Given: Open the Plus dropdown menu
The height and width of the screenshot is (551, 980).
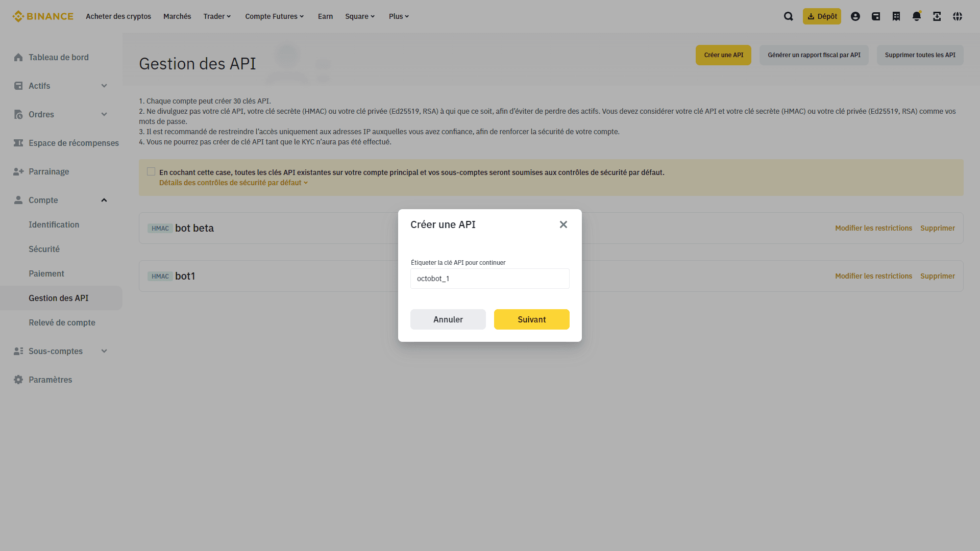Looking at the screenshot, I should pyautogui.click(x=399, y=16).
